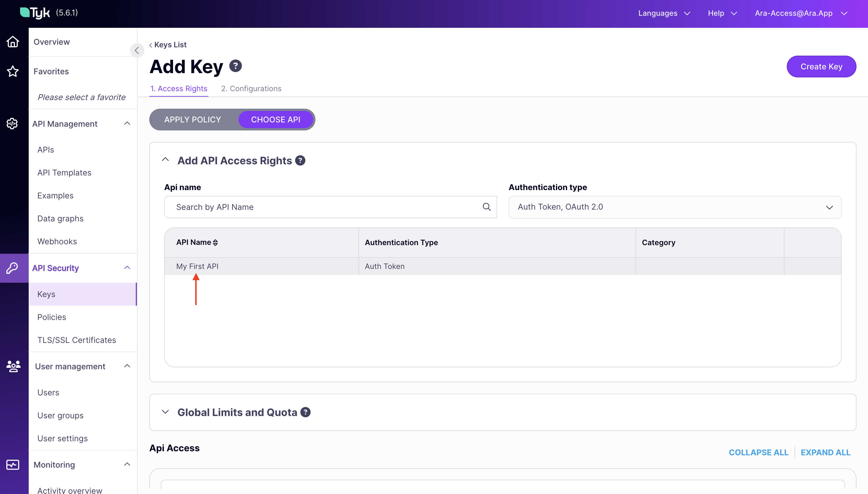Collapse the navigation panel with the arrow
The height and width of the screenshot is (494, 868).
tap(137, 50)
